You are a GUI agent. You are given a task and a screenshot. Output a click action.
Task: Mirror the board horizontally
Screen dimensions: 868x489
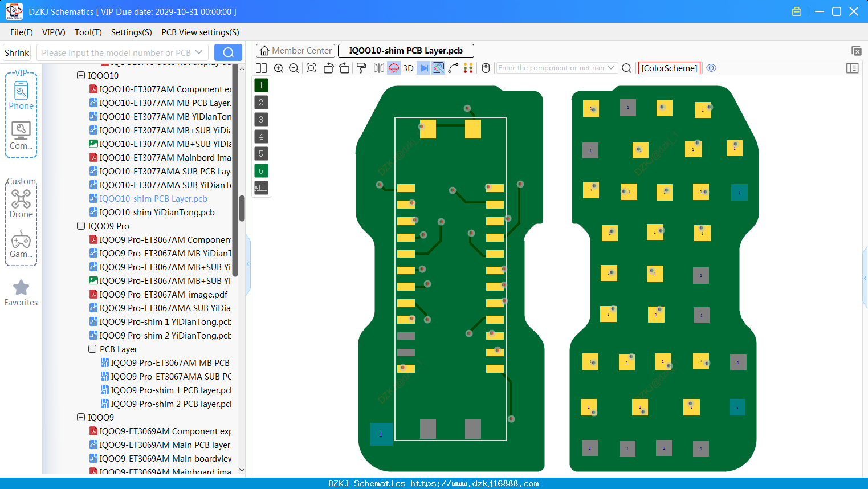(x=379, y=68)
